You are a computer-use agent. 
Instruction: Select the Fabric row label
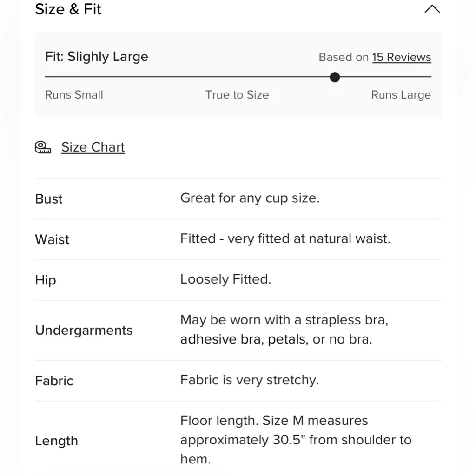54,381
